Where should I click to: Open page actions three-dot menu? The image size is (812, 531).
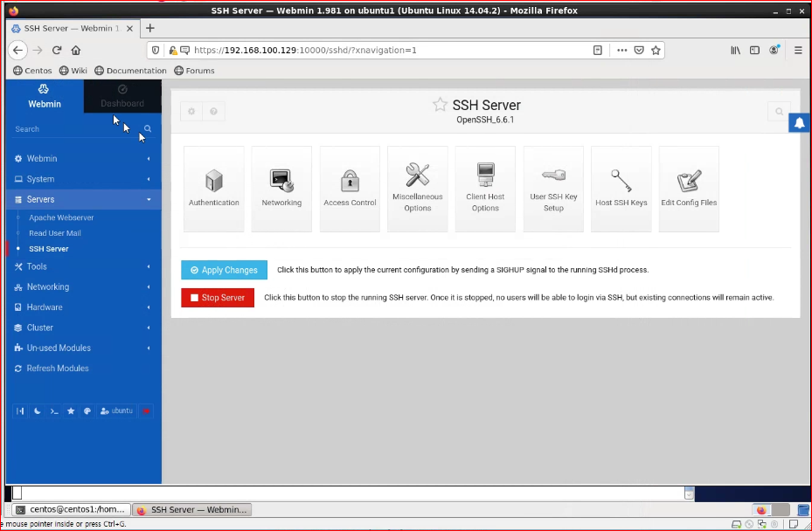click(x=622, y=50)
